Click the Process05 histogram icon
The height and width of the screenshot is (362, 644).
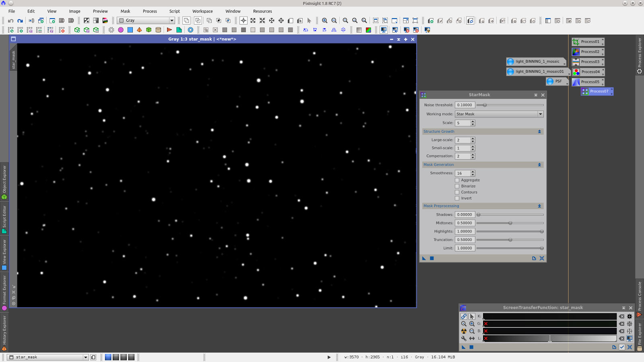point(576,82)
